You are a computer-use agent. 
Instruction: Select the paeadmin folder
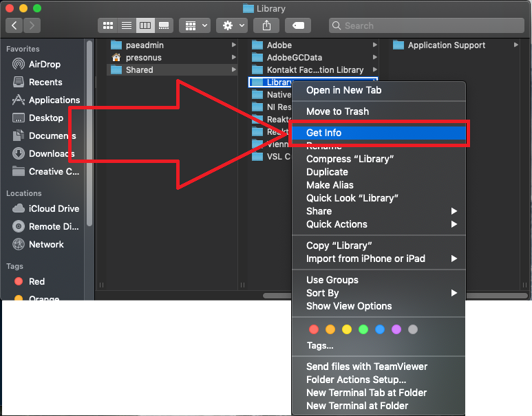[x=145, y=45]
